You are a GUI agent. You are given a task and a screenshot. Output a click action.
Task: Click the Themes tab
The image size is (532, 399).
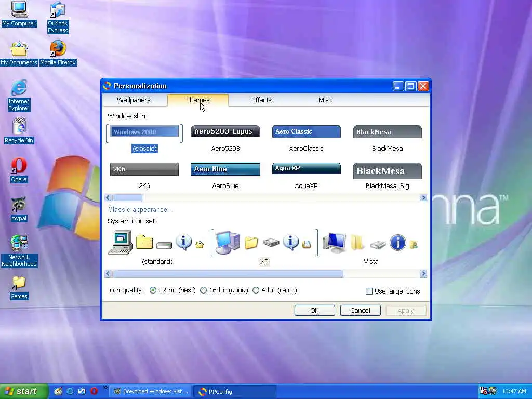(x=198, y=100)
